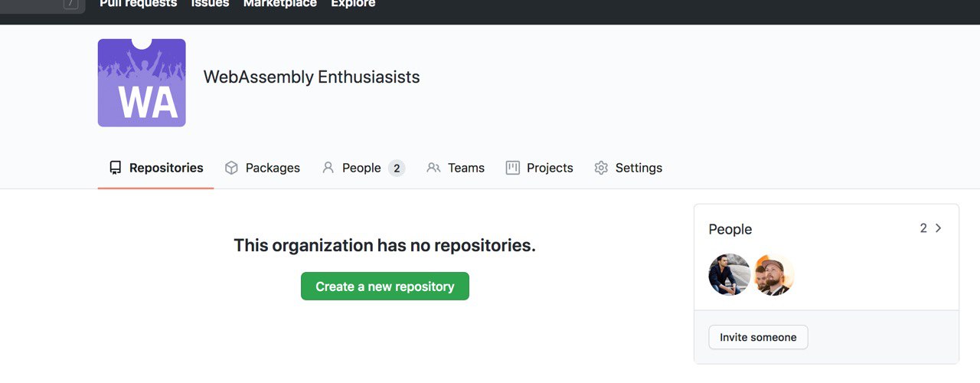Click the People person icon
Image resolution: width=980 pixels, height=383 pixels.
[x=328, y=168]
